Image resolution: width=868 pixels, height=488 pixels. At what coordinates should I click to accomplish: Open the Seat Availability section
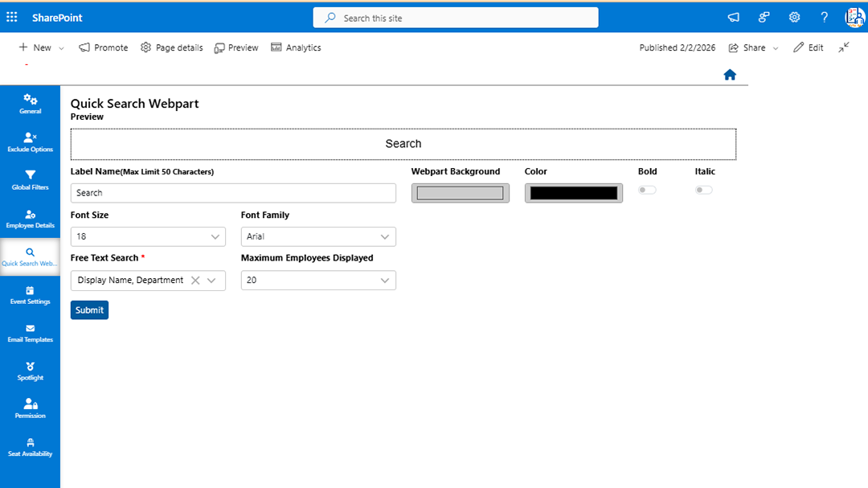tap(30, 447)
